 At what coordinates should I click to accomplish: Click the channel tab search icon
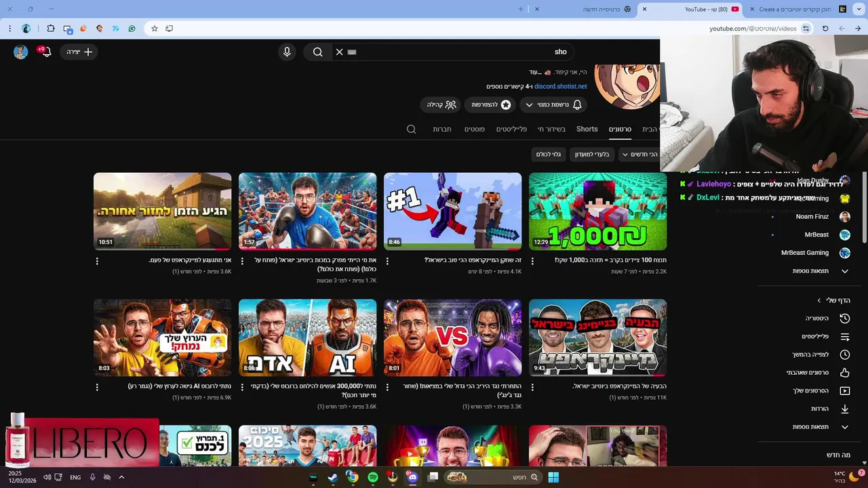[411, 129]
